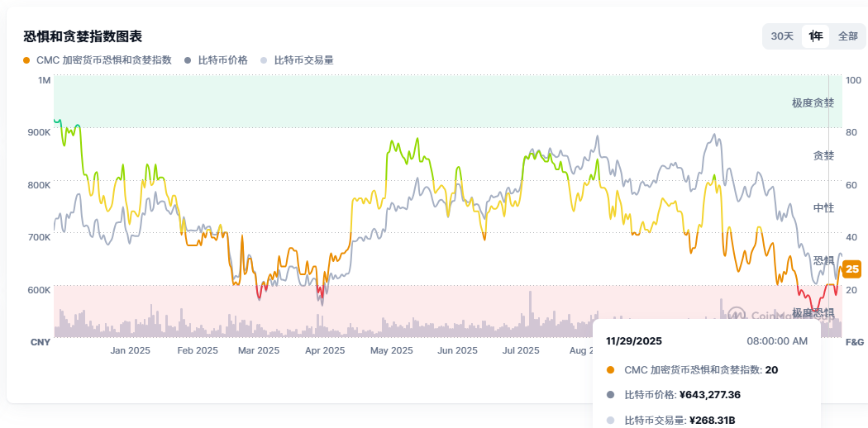Select the 1年 time range tab
This screenshot has width=868, height=428.
click(x=816, y=36)
